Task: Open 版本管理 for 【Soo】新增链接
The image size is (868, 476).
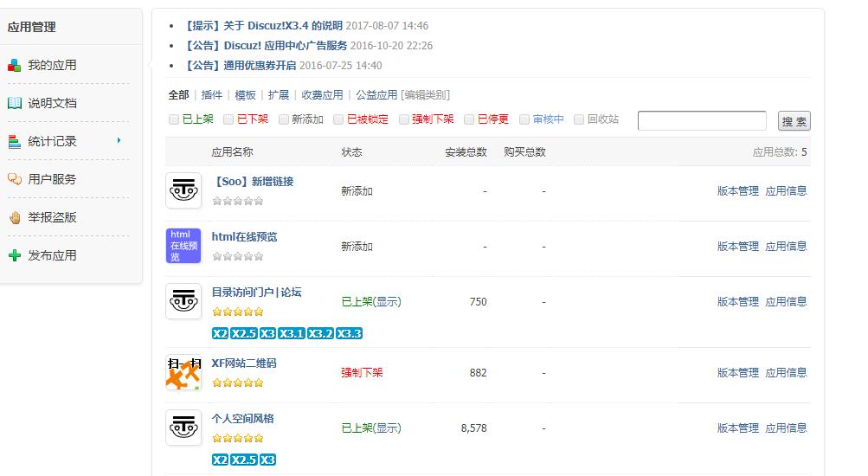Action: pyautogui.click(x=738, y=191)
